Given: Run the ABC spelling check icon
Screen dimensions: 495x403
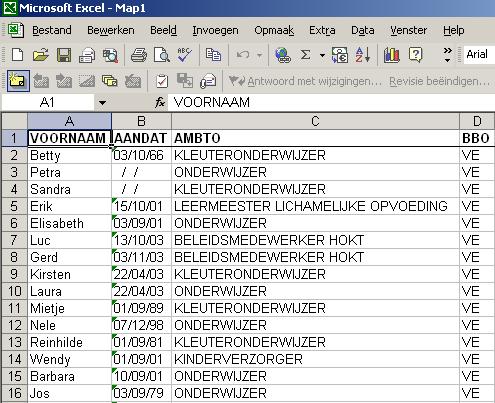Looking at the screenshot, I should [184, 55].
